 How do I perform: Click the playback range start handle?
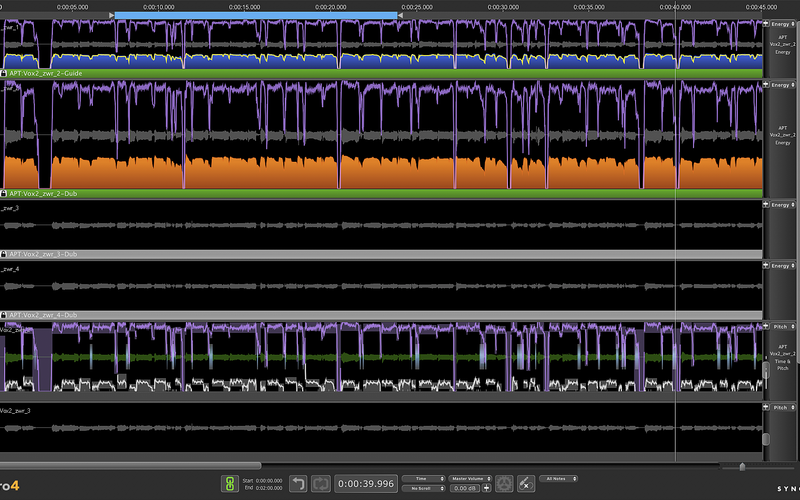(112, 15)
